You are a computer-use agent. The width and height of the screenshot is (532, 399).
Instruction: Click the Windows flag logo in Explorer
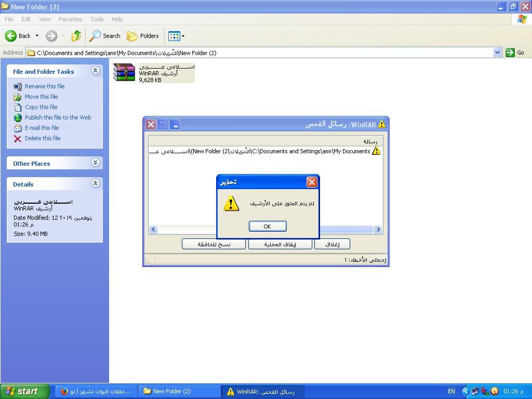pyautogui.click(x=522, y=19)
